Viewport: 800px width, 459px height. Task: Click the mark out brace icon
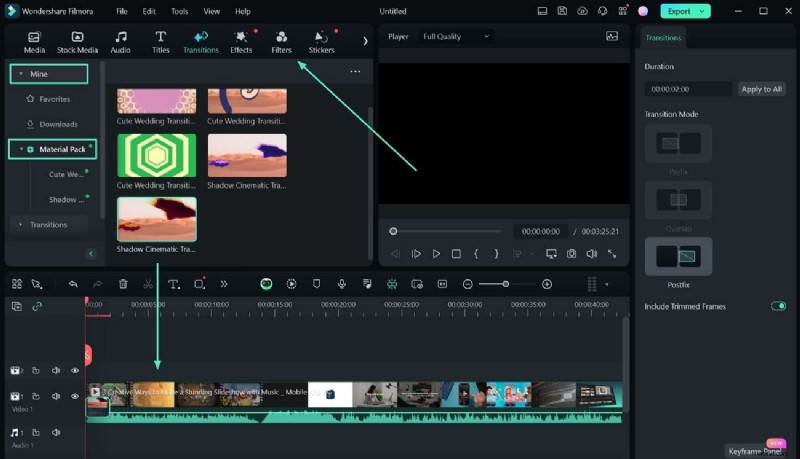pos(496,253)
